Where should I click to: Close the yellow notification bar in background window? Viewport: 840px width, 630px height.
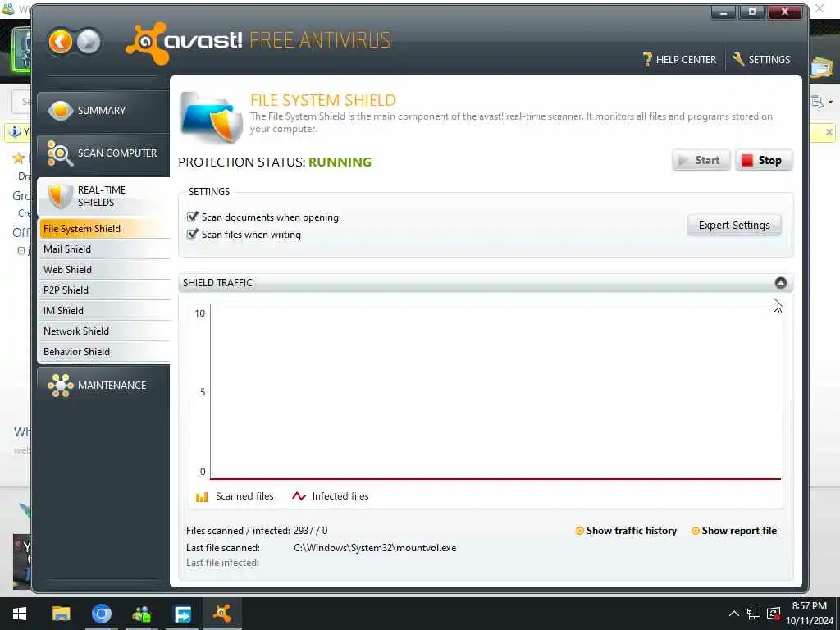[829, 132]
